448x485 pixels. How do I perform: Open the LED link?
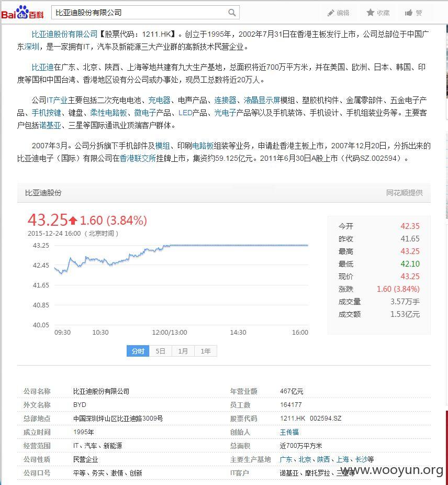click(185, 113)
